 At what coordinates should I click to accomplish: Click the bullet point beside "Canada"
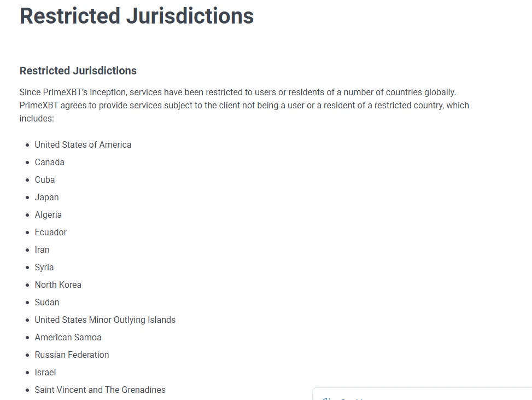point(27,163)
